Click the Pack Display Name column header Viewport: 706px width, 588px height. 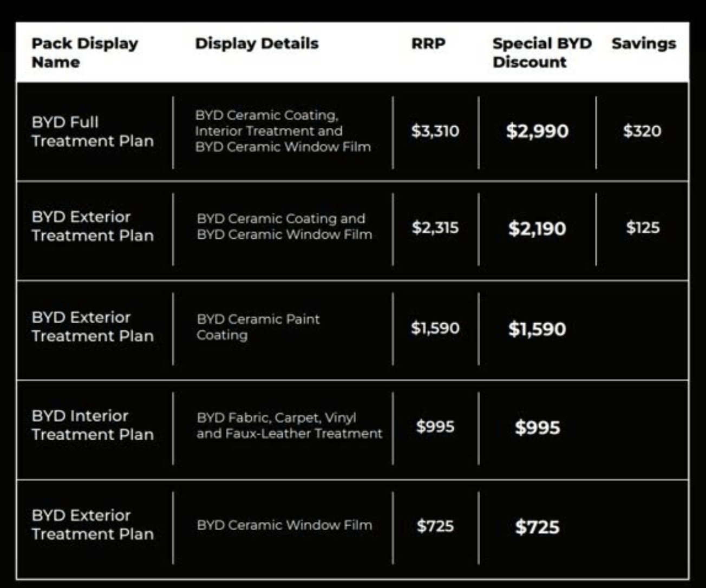(84, 53)
